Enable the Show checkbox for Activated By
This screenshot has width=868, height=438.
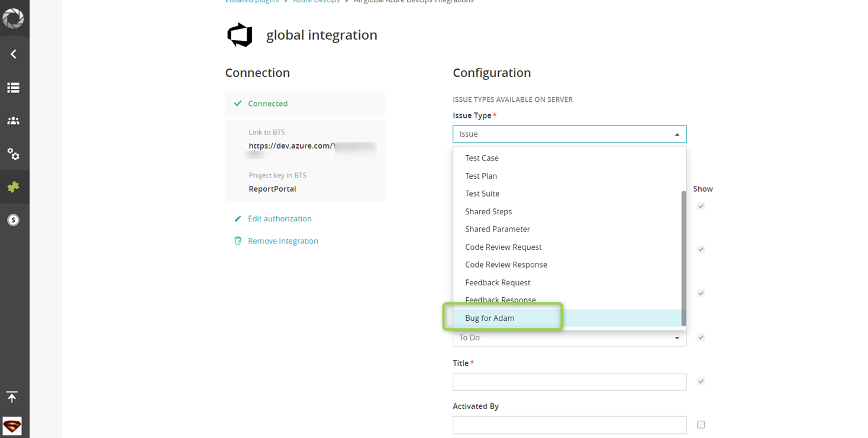701,424
